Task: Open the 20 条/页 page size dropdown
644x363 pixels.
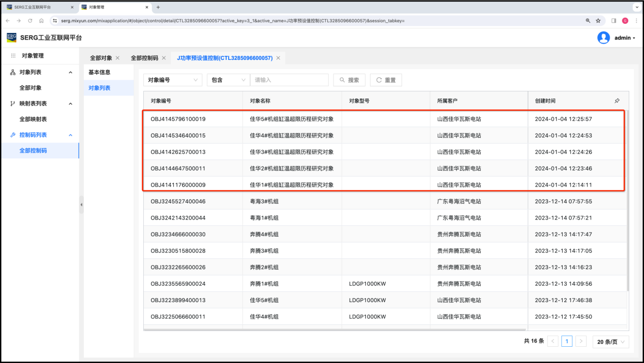Action: tap(610, 342)
